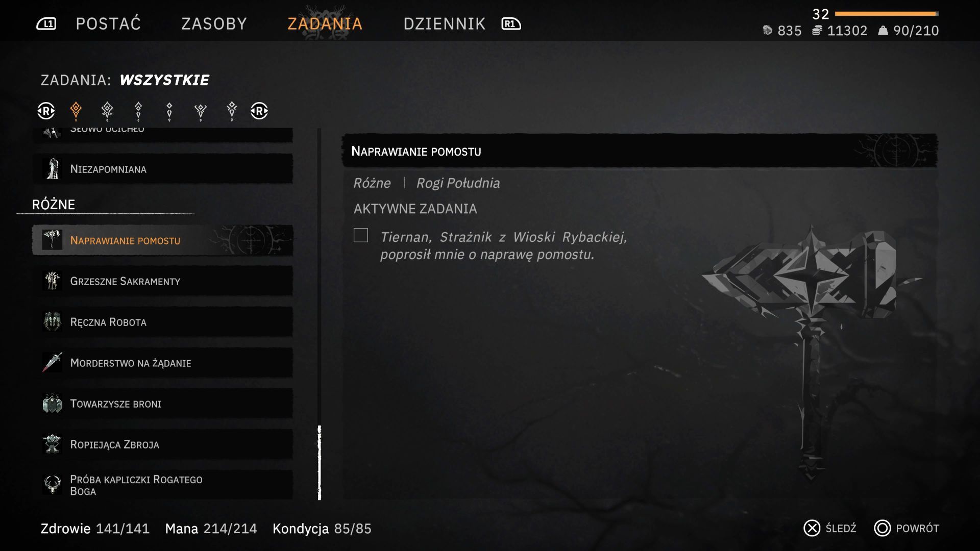
Task: Switch to the Zasoby tab
Action: point(214,24)
